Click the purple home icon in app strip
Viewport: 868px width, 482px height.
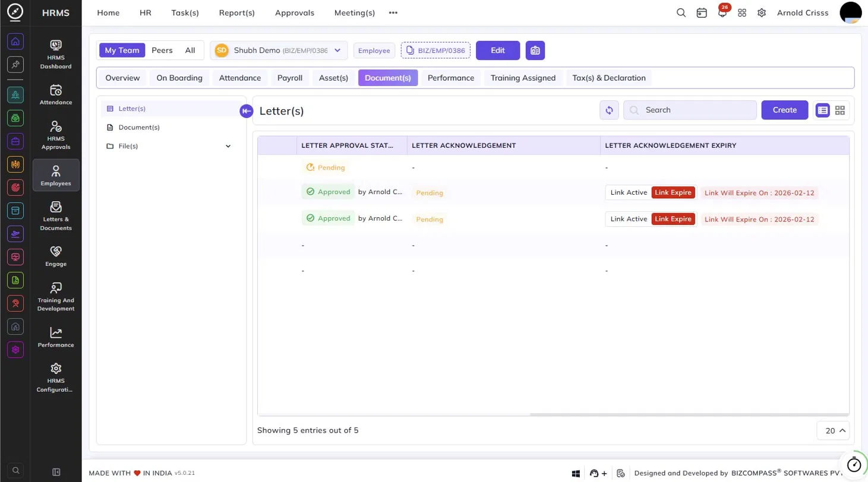15,42
